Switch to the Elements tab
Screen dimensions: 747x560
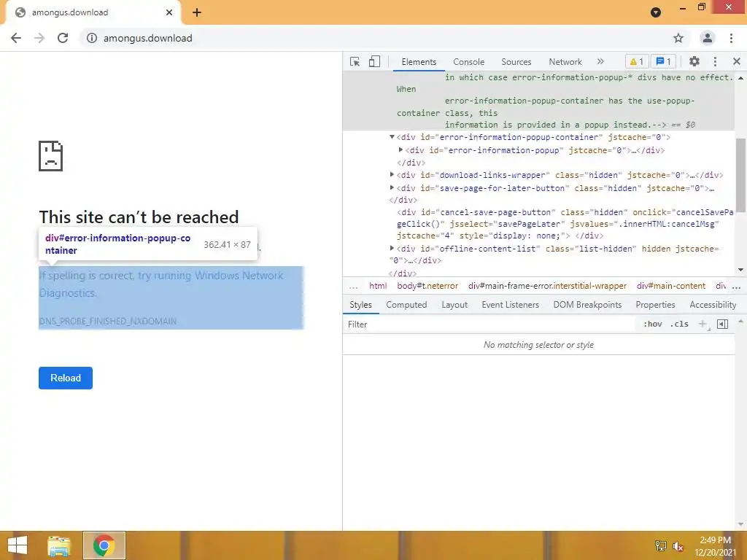point(419,62)
